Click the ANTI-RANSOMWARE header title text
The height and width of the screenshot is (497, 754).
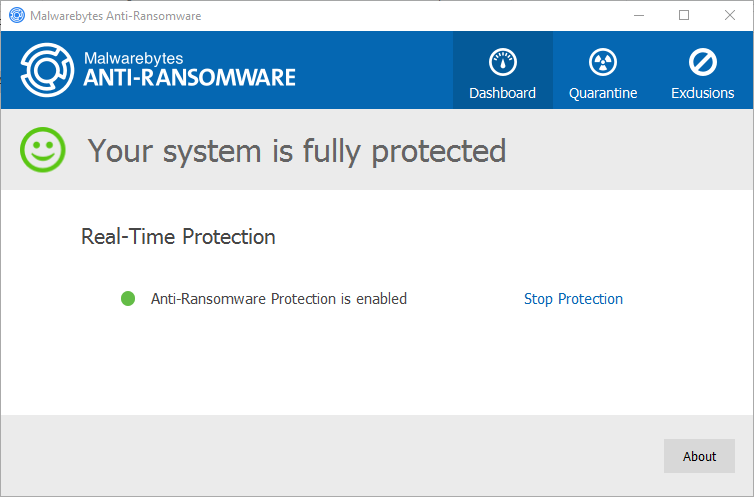(189, 78)
